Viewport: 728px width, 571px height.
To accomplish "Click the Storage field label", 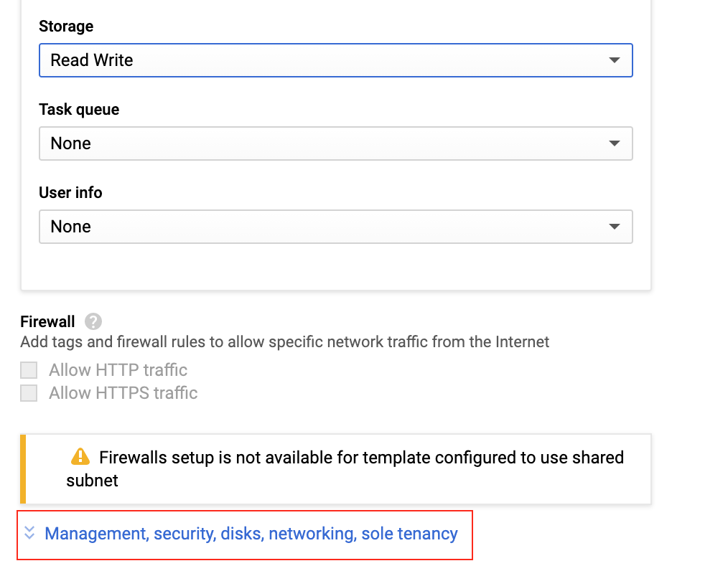I will pos(66,27).
